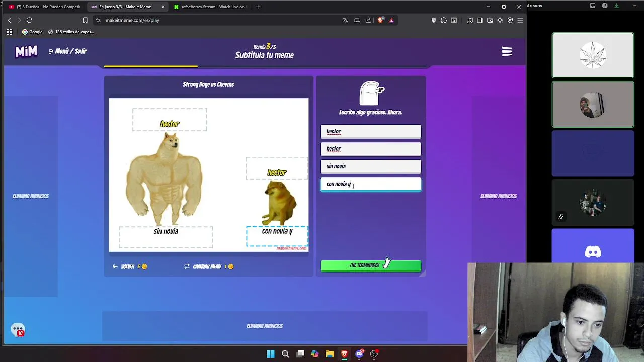Click the Brave browser taskbar icon
Viewport: 644px width, 362px height.
click(345, 354)
